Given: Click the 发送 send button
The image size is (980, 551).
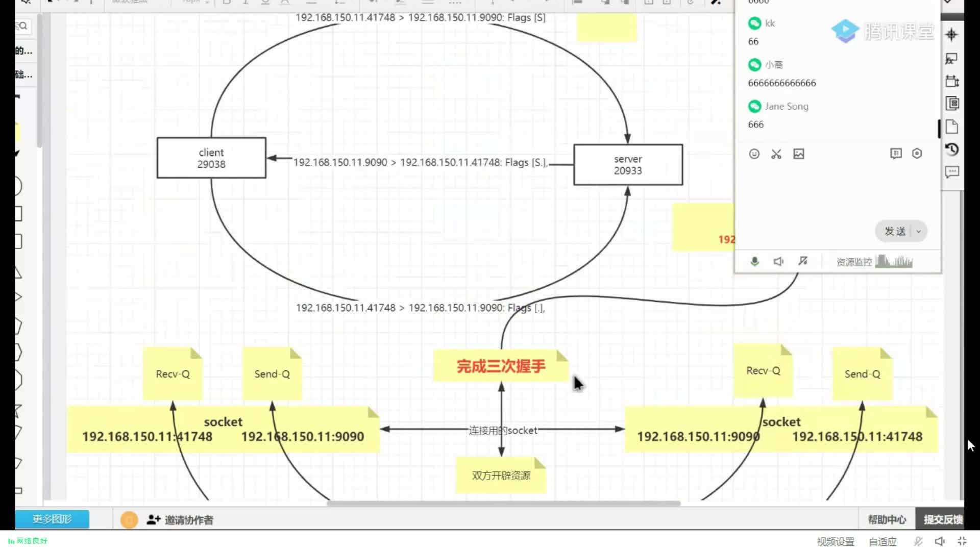Looking at the screenshot, I should [x=894, y=231].
